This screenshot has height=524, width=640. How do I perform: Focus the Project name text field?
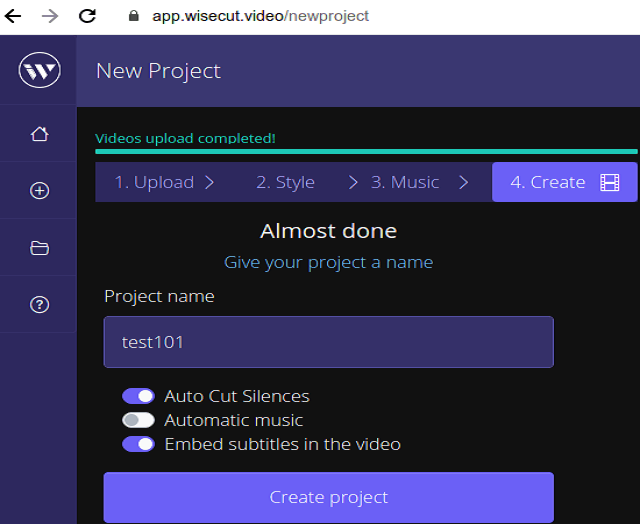[x=328, y=342]
